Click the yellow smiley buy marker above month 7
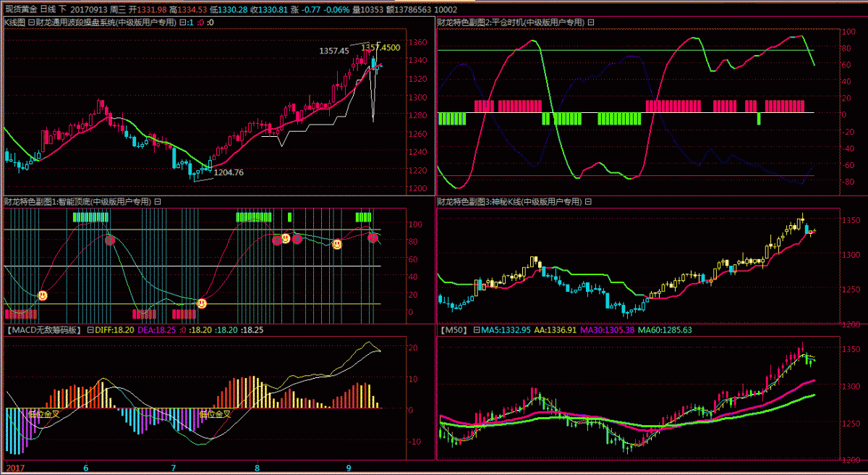Screen dimensions: 868x475 click(202, 303)
